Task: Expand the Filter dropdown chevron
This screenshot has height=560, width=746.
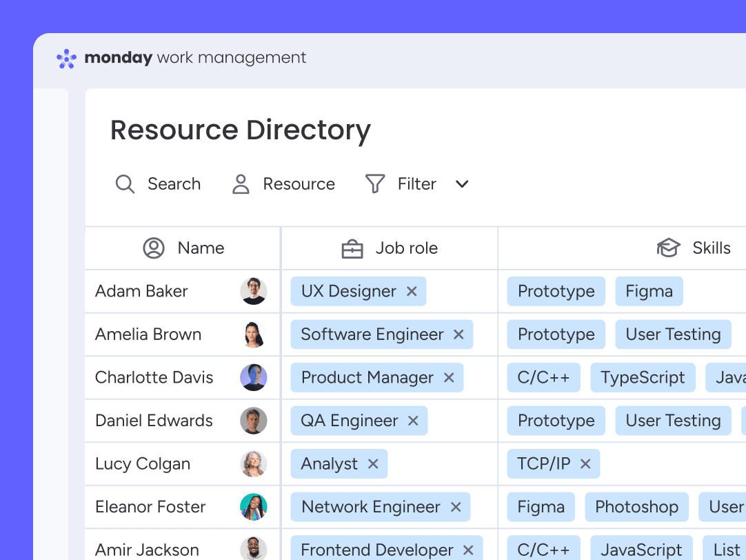Action: 462,184
